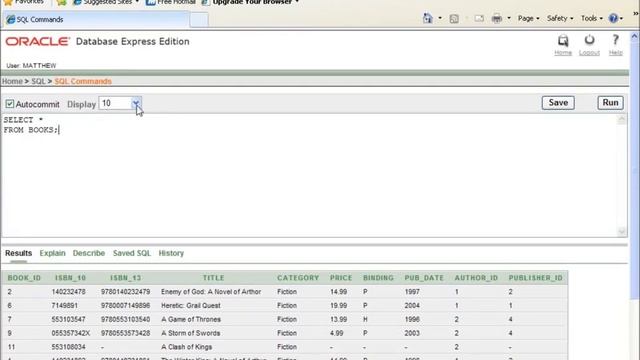Click the Save button
The height and width of the screenshot is (360, 640).
point(558,103)
